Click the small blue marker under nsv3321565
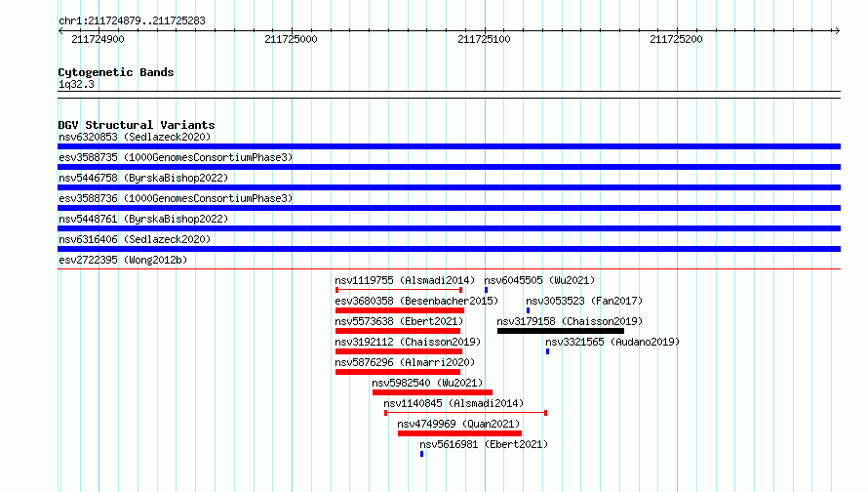The image size is (868, 492). 547,351
